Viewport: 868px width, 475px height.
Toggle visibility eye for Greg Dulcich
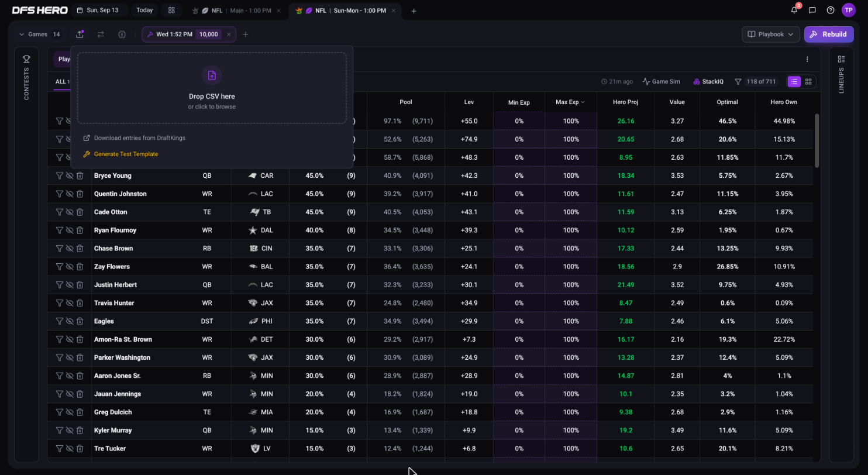[x=69, y=412]
